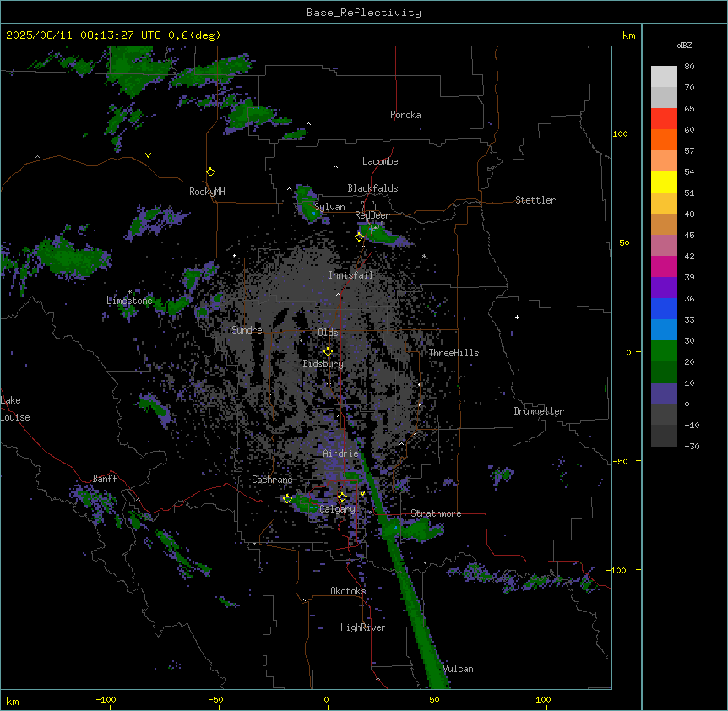
Task: Click the white asterisk marker east of Innisfail
Action: (x=424, y=257)
